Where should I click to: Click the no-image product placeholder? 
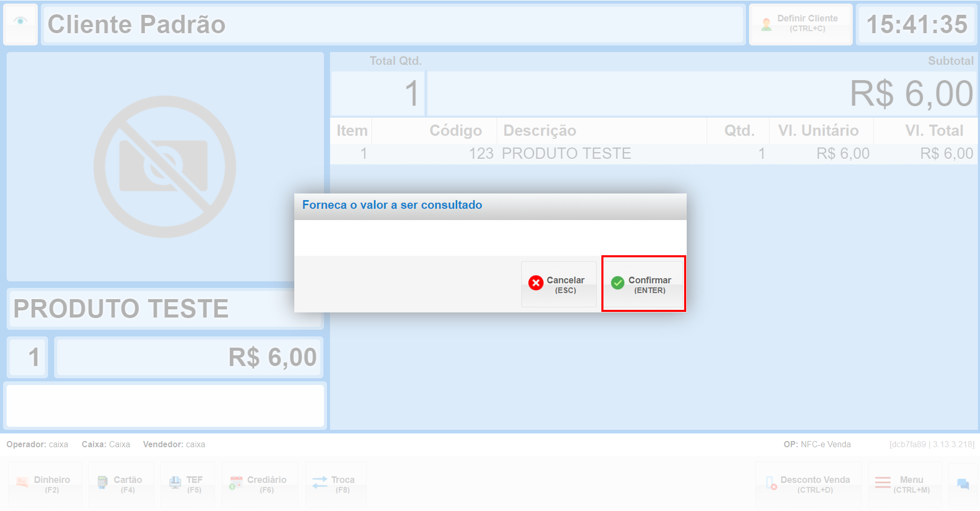[165, 166]
